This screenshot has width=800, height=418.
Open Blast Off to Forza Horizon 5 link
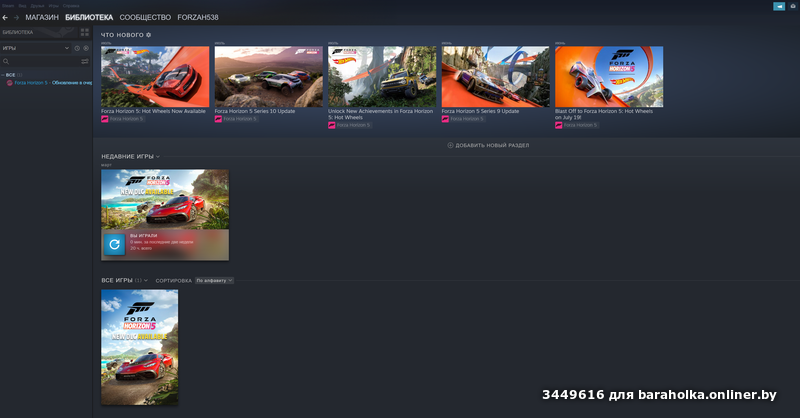604,114
